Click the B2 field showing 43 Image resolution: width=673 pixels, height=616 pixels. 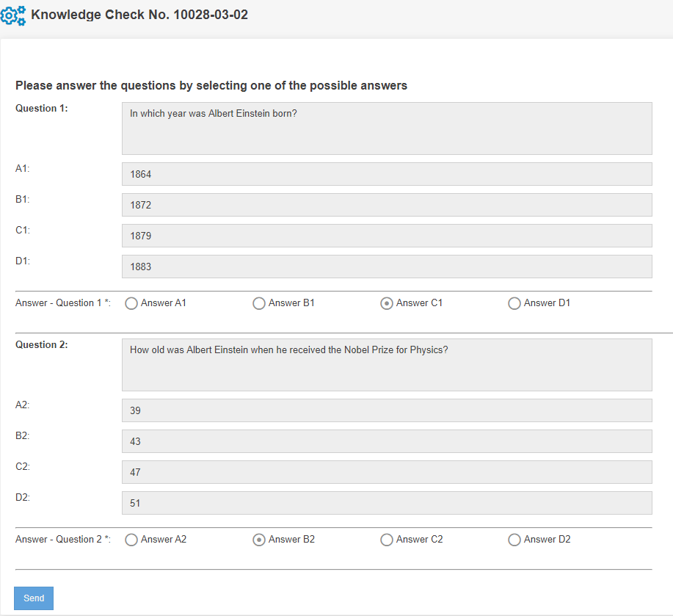[x=387, y=441]
